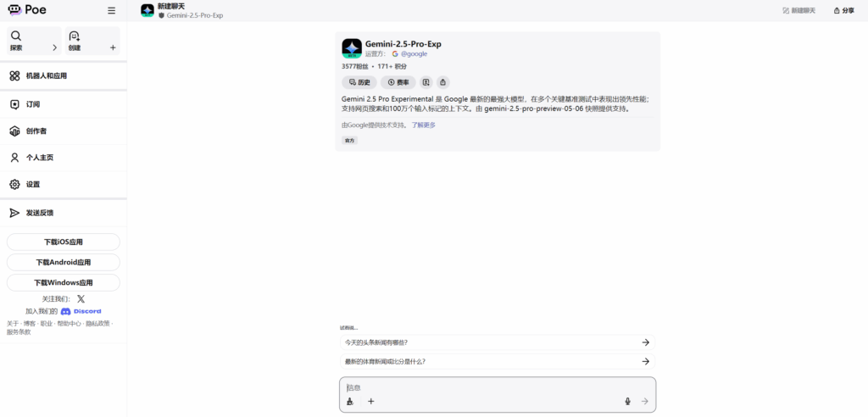Click the bot profile card icon button

tap(426, 82)
